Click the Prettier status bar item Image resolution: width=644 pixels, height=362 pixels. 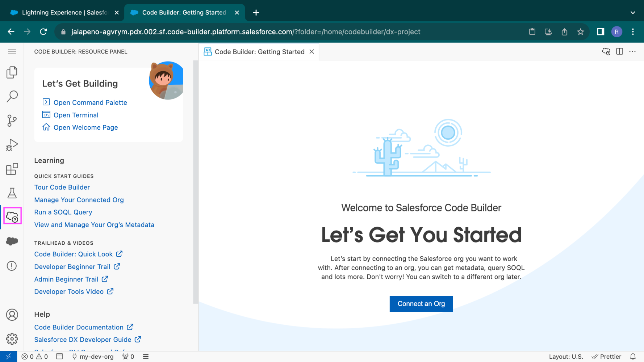(x=606, y=357)
